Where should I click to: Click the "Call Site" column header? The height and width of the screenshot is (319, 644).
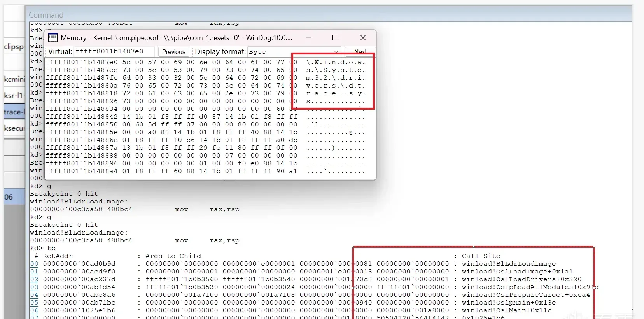click(x=481, y=256)
